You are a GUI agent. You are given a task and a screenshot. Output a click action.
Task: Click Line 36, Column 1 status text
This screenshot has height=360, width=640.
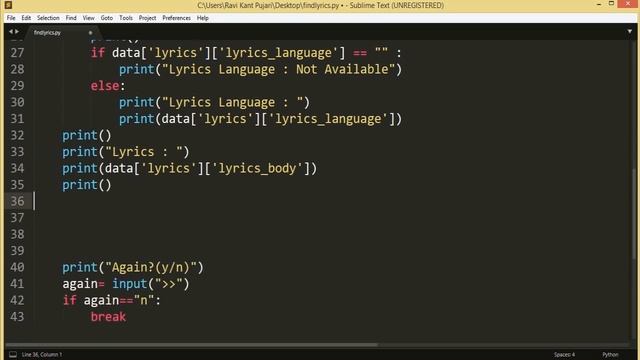pos(42,354)
